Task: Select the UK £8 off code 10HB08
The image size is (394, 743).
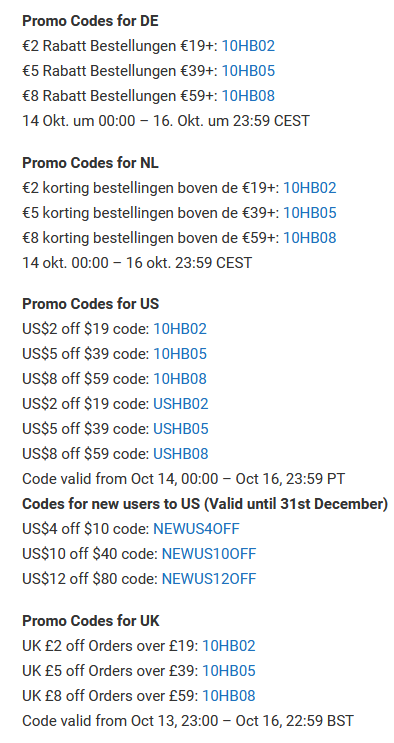Action: tap(229, 696)
